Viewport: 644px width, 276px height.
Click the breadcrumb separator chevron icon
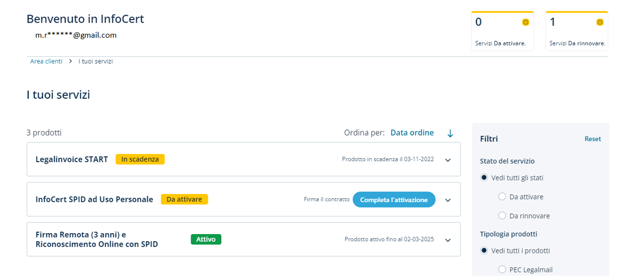click(70, 61)
